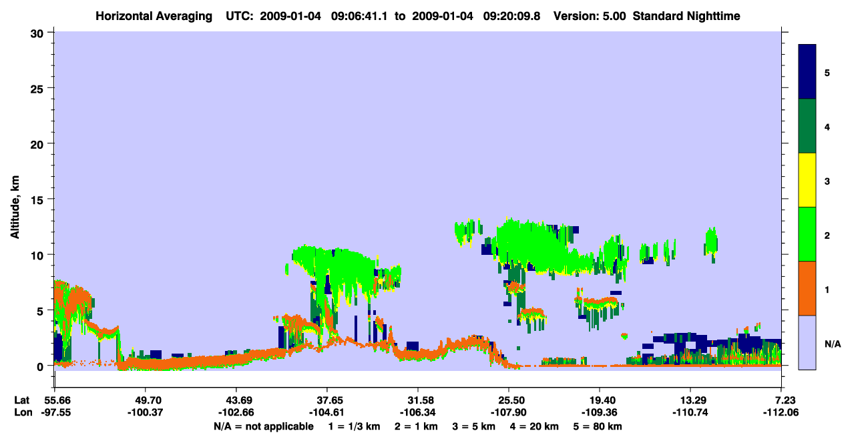Click the longitude value '-112.06'
Viewport: 868px width, 445px height.
click(x=781, y=412)
